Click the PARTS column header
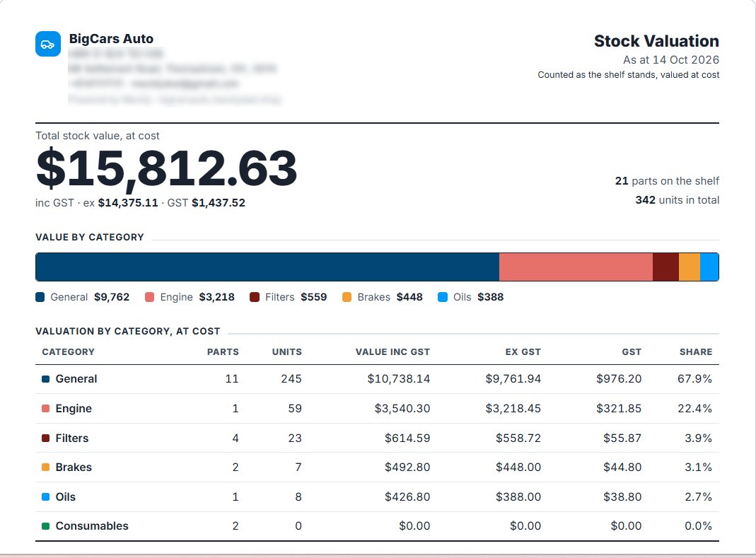The height and width of the screenshot is (558, 756). tap(223, 352)
